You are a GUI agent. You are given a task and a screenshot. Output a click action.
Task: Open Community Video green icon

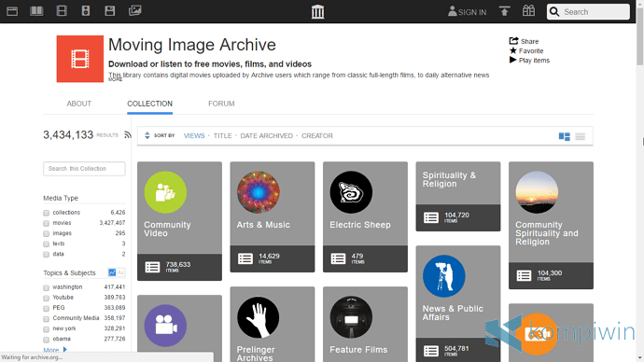pos(165,192)
